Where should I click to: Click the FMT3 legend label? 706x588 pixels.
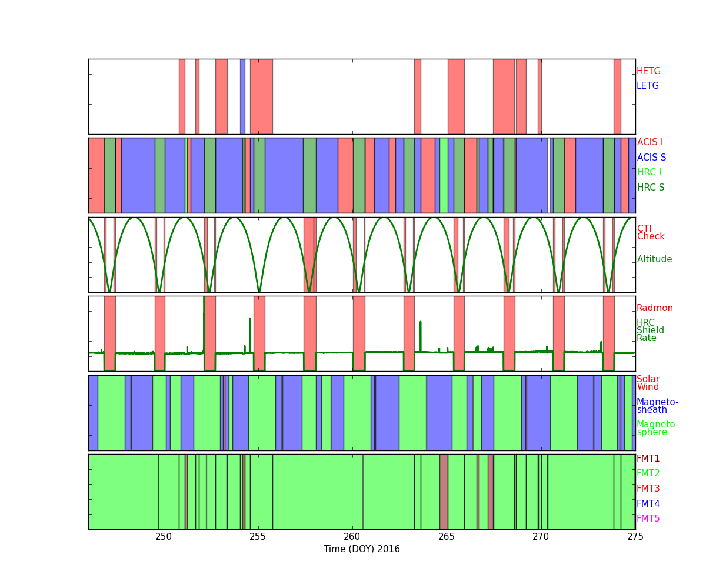click(x=648, y=489)
